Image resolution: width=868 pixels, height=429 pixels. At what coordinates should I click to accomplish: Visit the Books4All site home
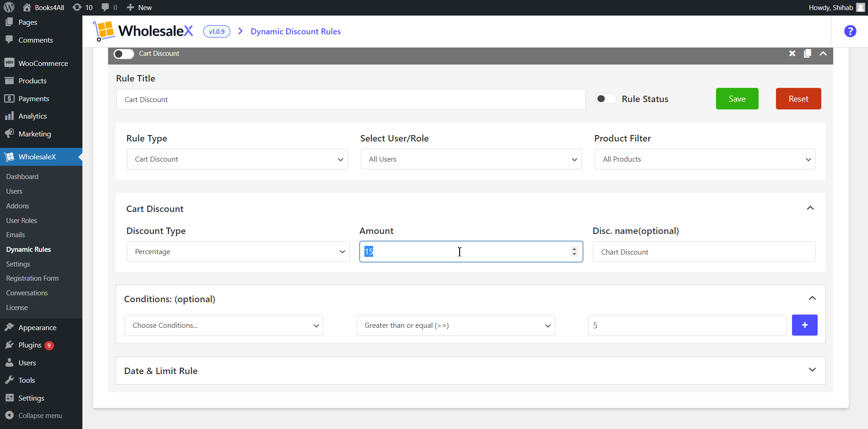click(x=43, y=7)
